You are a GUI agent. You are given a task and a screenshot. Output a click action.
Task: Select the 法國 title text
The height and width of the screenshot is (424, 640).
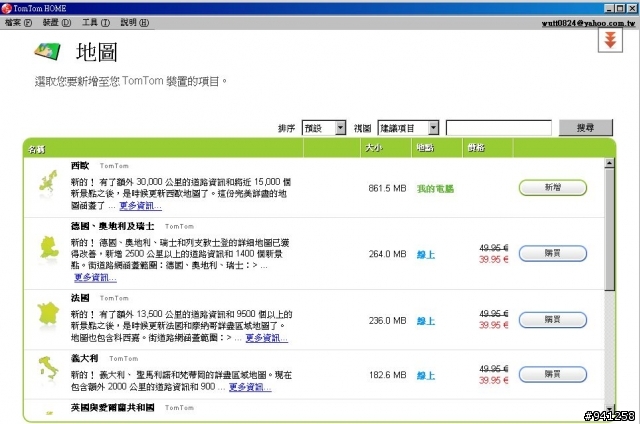80,298
